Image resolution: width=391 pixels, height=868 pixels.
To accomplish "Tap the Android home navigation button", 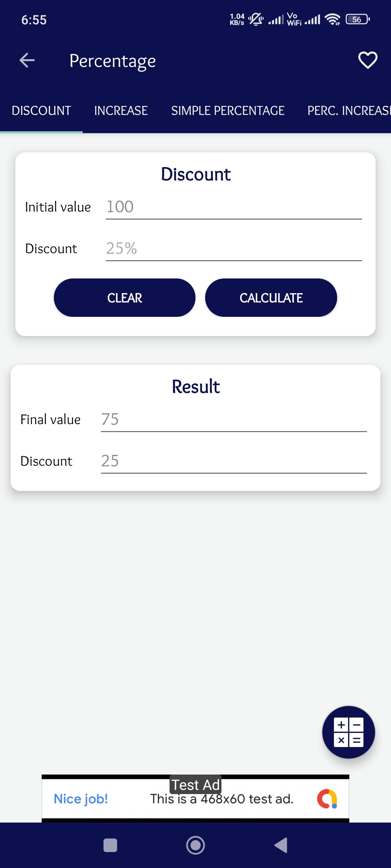I will click(195, 845).
